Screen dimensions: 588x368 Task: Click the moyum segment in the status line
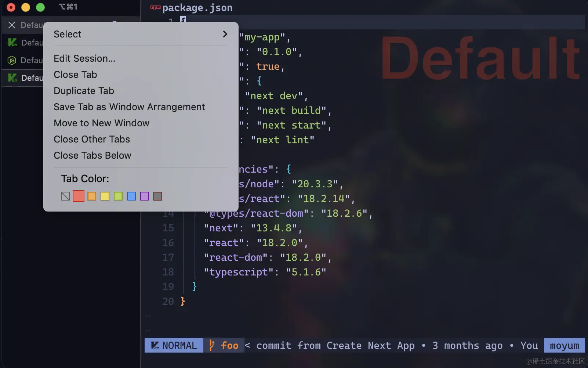click(x=565, y=345)
